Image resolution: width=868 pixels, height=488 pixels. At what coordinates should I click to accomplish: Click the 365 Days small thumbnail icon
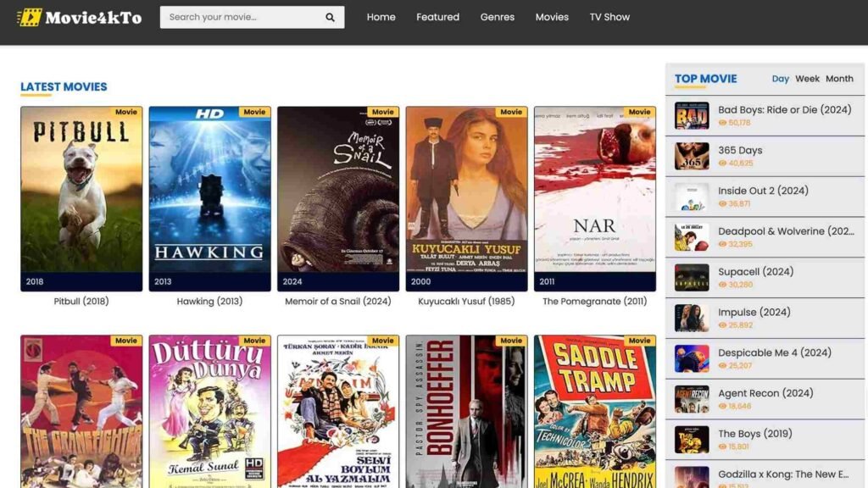pyautogui.click(x=692, y=156)
